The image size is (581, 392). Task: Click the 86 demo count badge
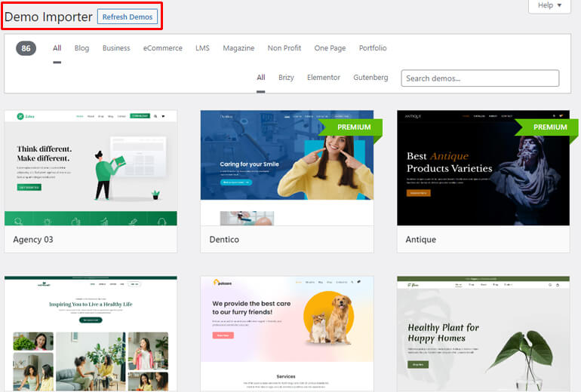coord(26,48)
